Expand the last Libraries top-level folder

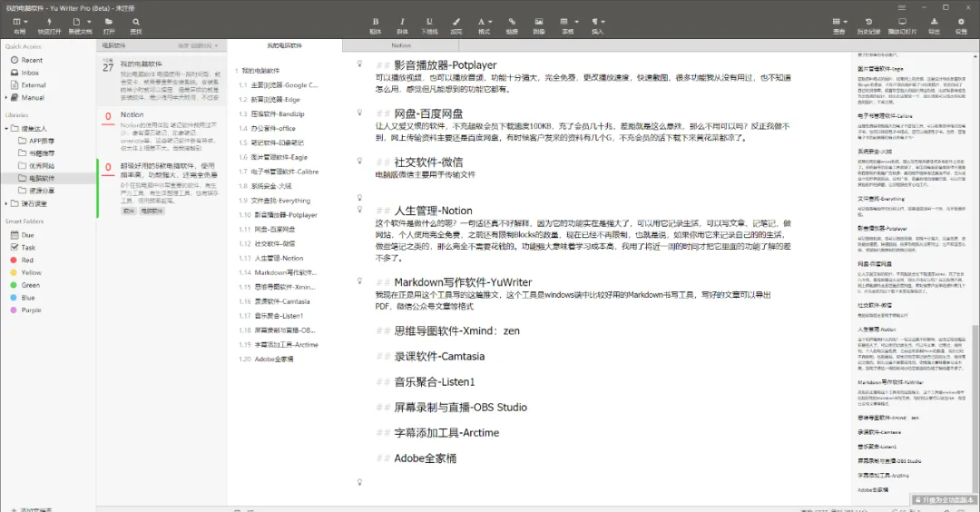[6, 203]
